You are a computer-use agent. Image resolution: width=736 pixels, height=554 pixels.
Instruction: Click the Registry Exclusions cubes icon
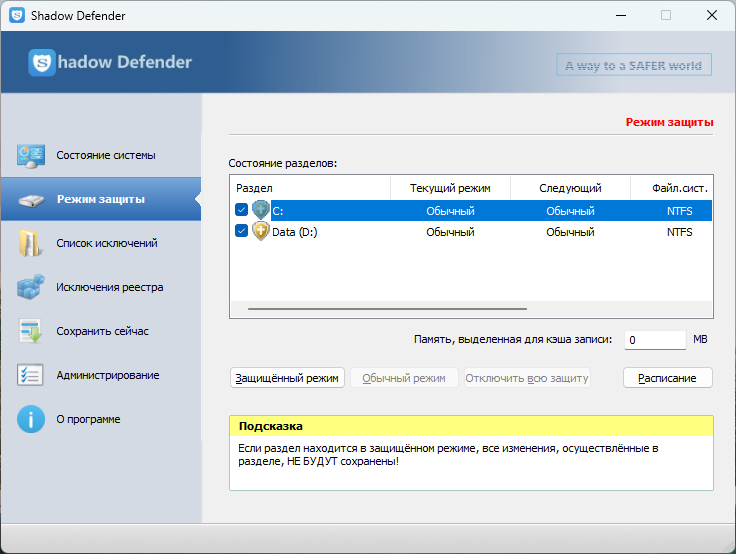click(31, 287)
